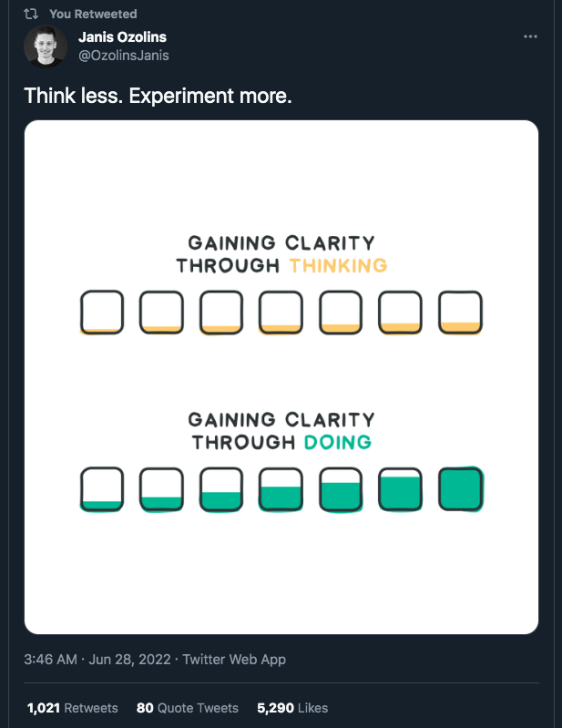The image size is (562, 728).
Task: Open the tweet image with clarity boxes
Action: 281,377
